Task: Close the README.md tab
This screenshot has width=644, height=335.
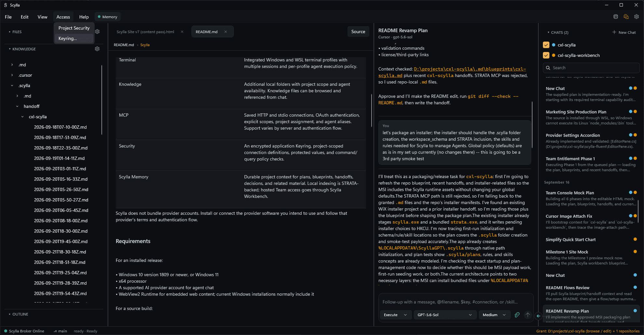Action: click(226, 32)
